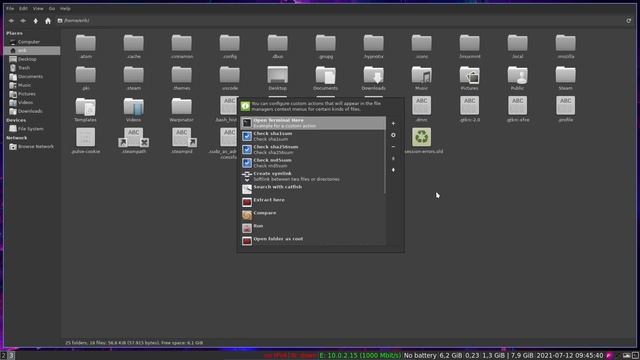Switch to workspace 3 in the bar
This screenshot has width=640, height=360.
[x=11, y=356]
